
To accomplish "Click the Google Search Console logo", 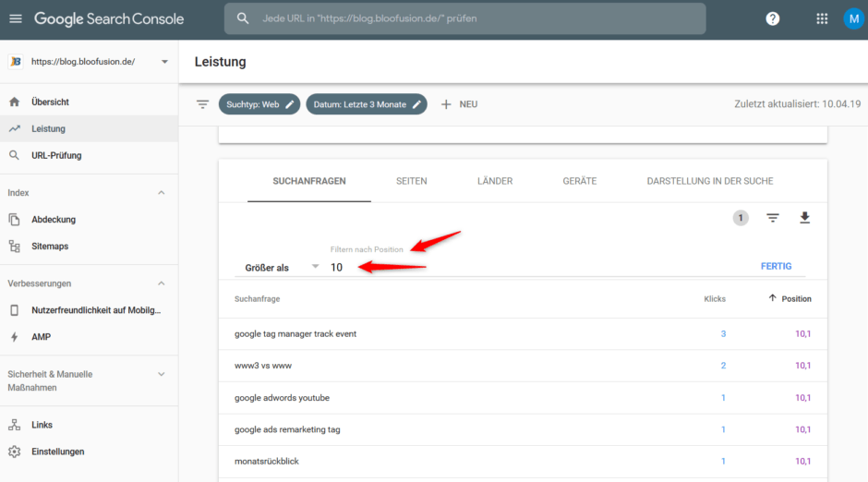I will point(109,18).
